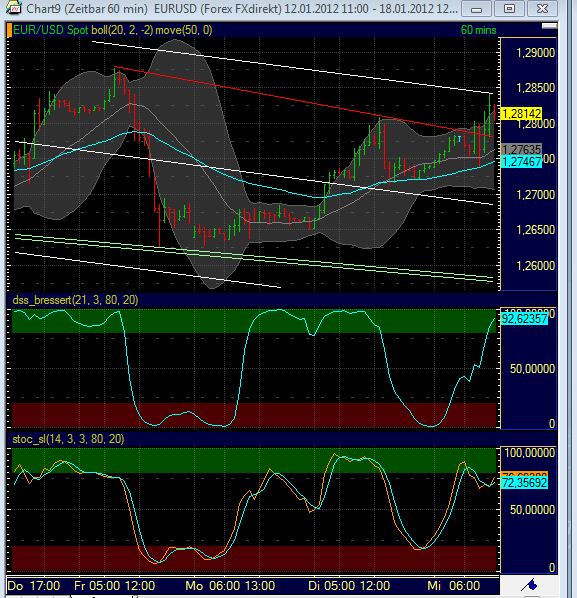The width and height of the screenshot is (577, 598).
Task: Click the 1,27000 price axis label
Action: pyautogui.click(x=535, y=195)
